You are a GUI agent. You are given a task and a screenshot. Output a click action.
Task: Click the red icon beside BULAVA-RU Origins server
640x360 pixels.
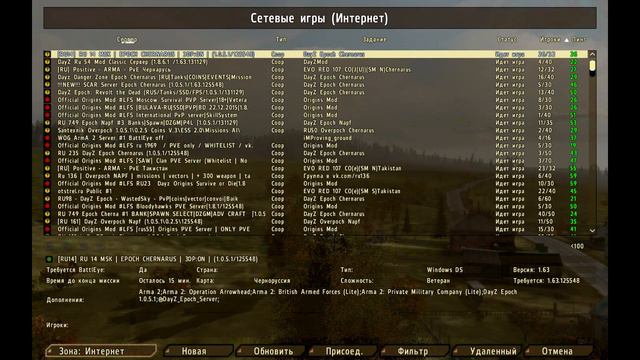click(47, 108)
